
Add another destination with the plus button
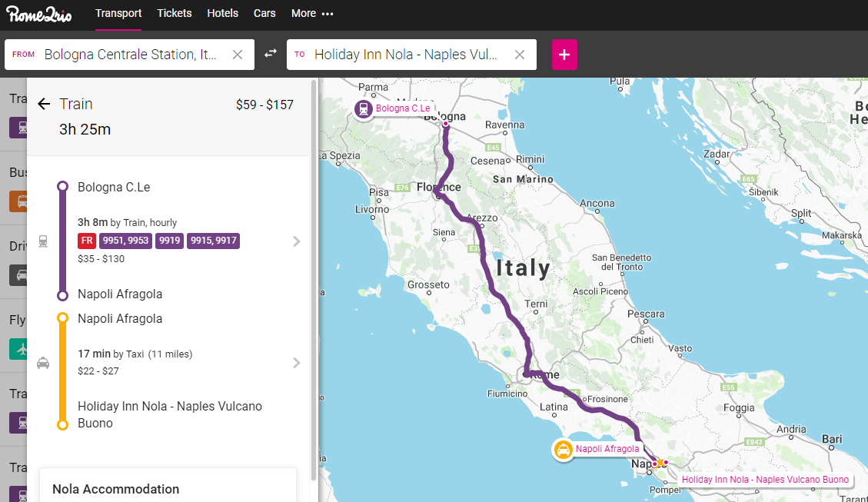(x=564, y=55)
